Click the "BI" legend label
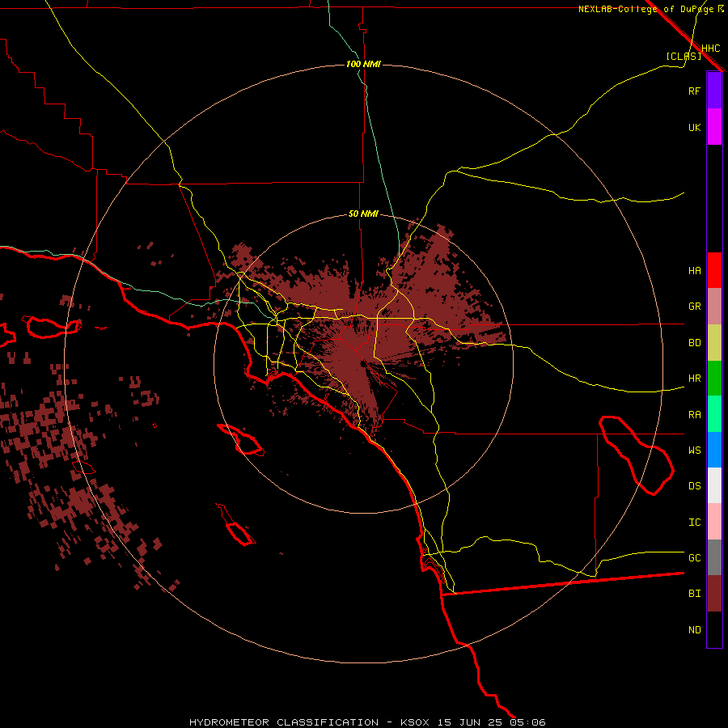The image size is (728, 728). (694, 594)
